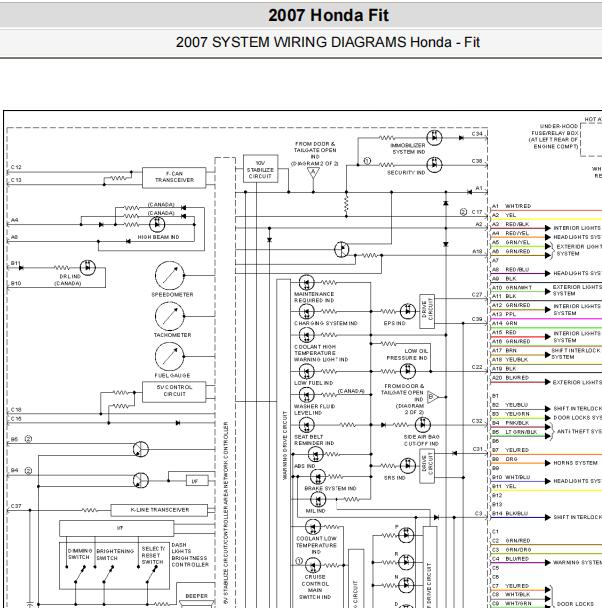
Task: Click the Low Oil Pressure Ind LED symbol
Action: [x=408, y=371]
